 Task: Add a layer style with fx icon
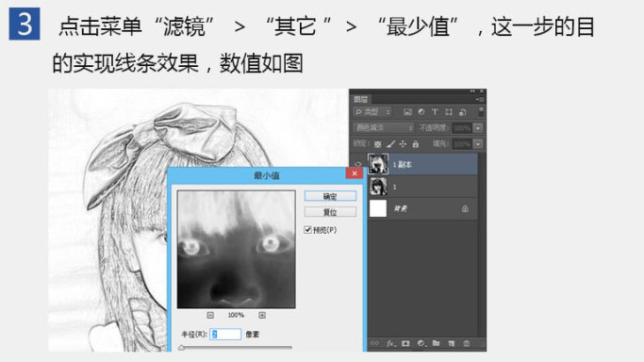click(390, 343)
